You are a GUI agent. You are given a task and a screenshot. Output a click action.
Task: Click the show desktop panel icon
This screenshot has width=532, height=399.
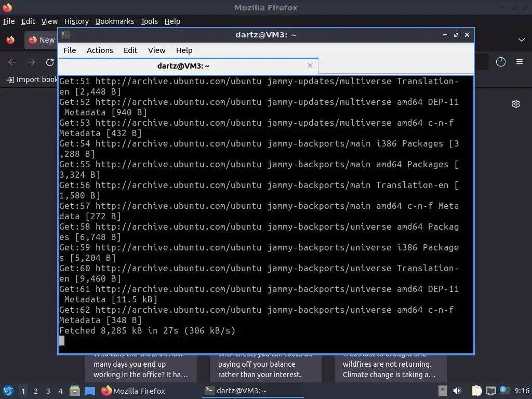(x=90, y=391)
